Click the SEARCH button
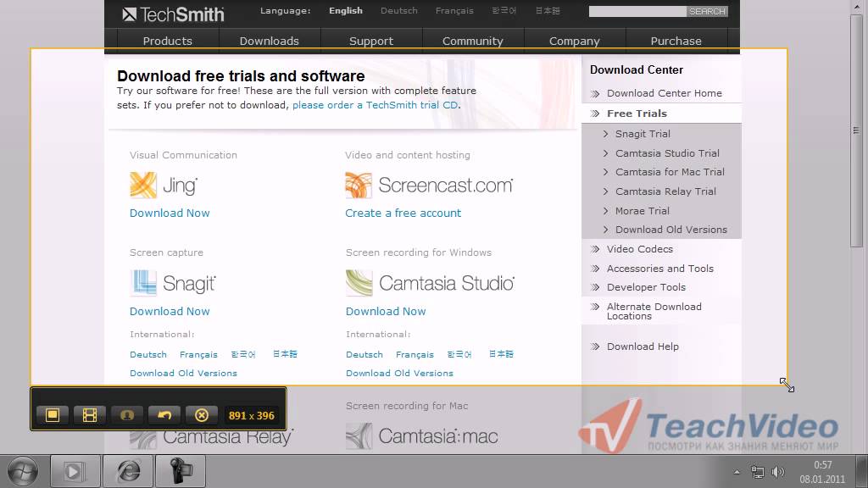868x488 pixels. click(x=707, y=11)
